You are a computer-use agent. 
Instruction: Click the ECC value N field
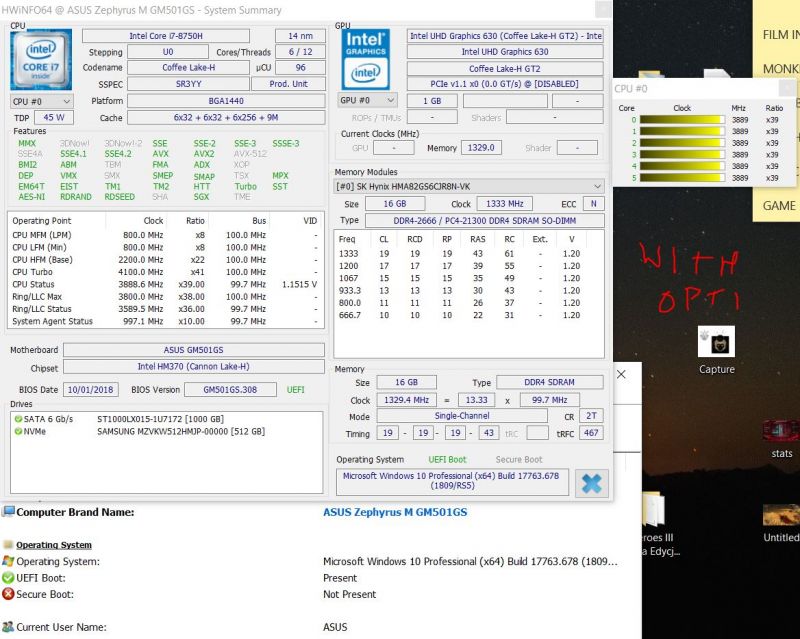(593, 204)
